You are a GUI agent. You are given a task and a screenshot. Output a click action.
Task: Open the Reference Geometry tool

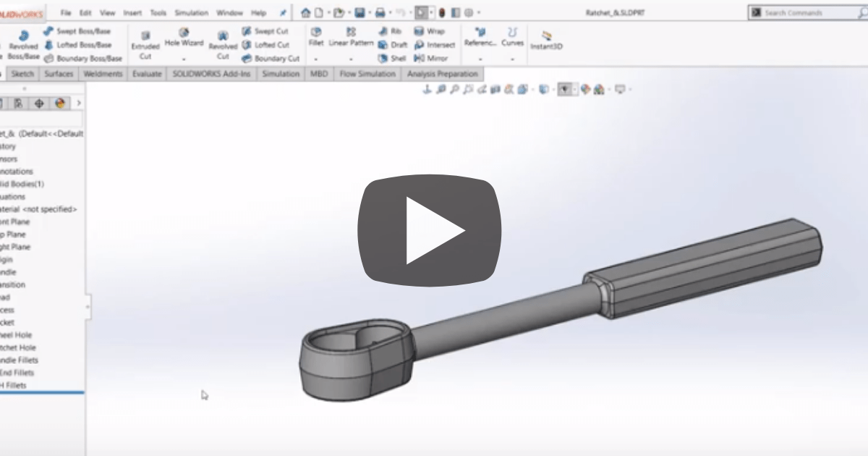pyautogui.click(x=480, y=38)
